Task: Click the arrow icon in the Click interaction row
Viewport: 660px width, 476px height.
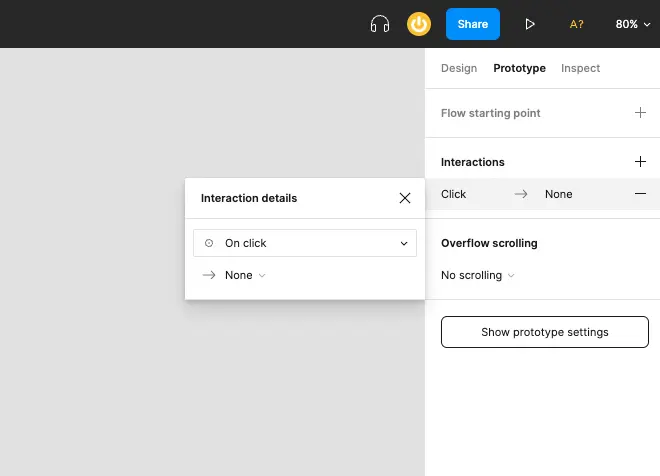Action: (x=520, y=194)
